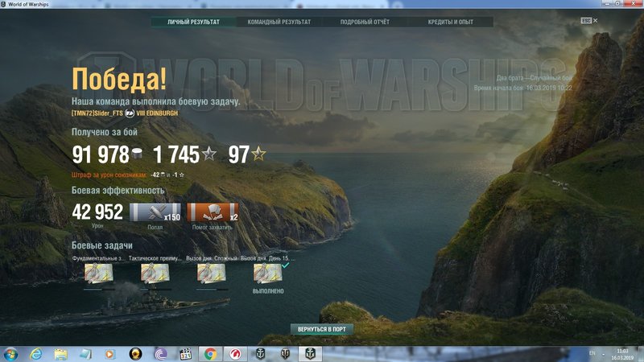This screenshot has height=362, width=644.
Task: Click the Выполнено status label
Action: click(x=268, y=291)
